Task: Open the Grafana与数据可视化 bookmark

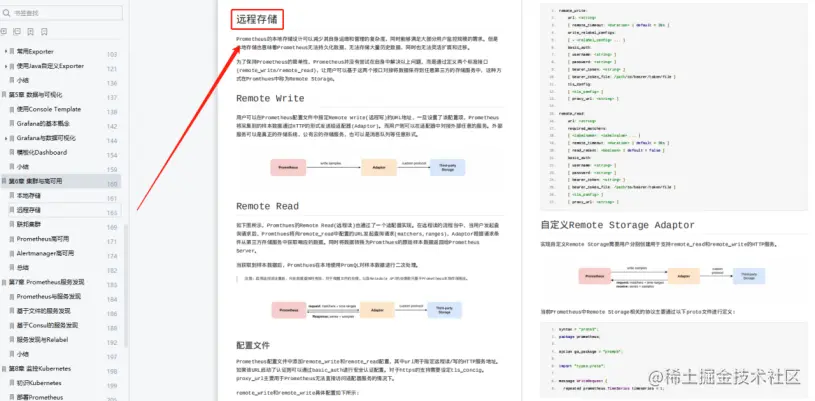Action: 46,138
